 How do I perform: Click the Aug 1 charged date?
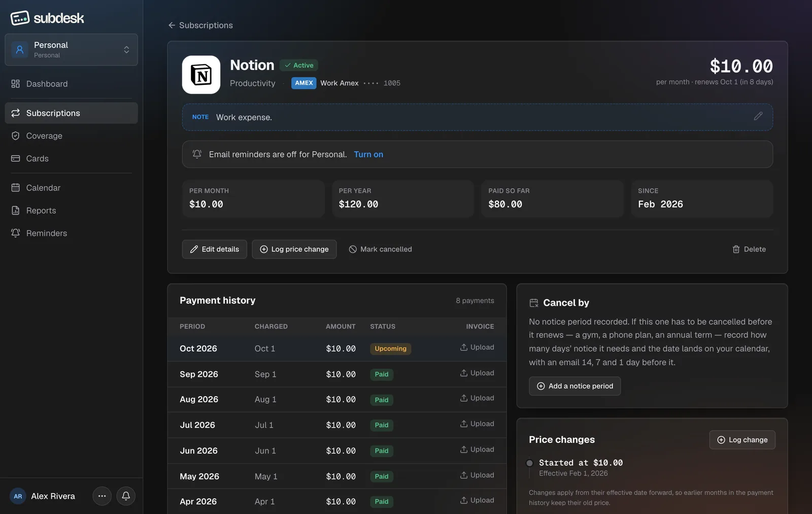(x=265, y=399)
